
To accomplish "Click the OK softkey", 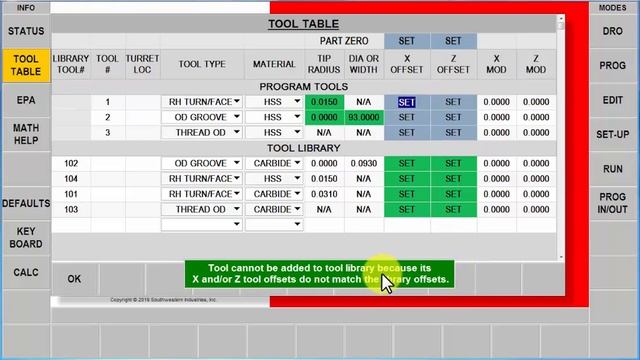I will (x=74, y=279).
